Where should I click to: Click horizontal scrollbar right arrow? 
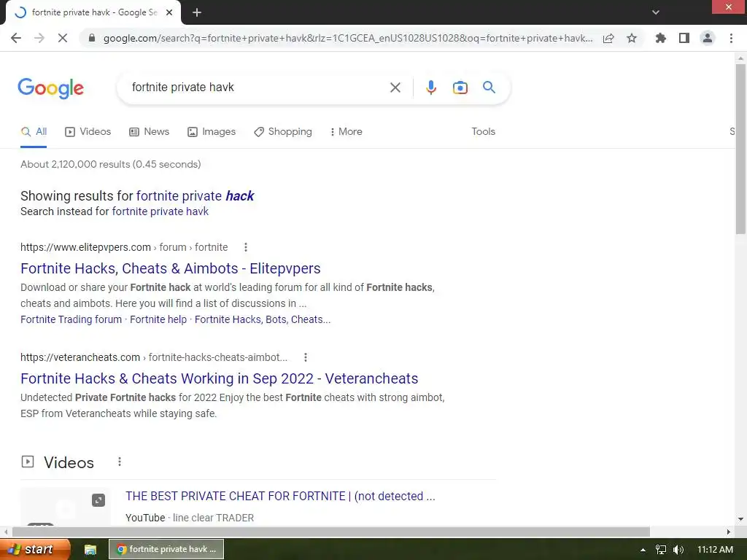coord(729,532)
